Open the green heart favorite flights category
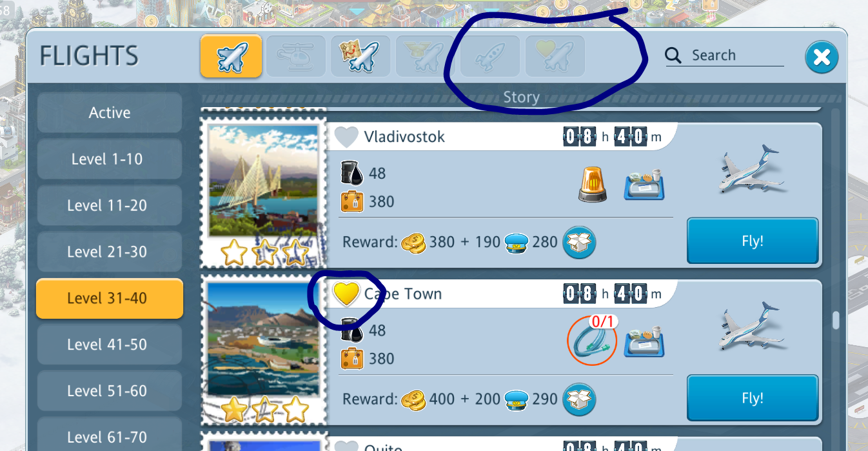The width and height of the screenshot is (868, 451). click(555, 56)
